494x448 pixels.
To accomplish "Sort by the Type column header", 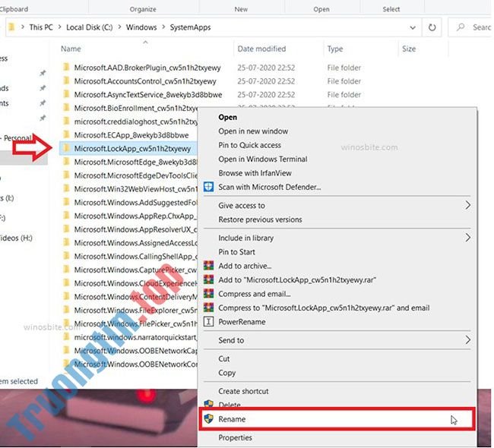I will pyautogui.click(x=335, y=49).
